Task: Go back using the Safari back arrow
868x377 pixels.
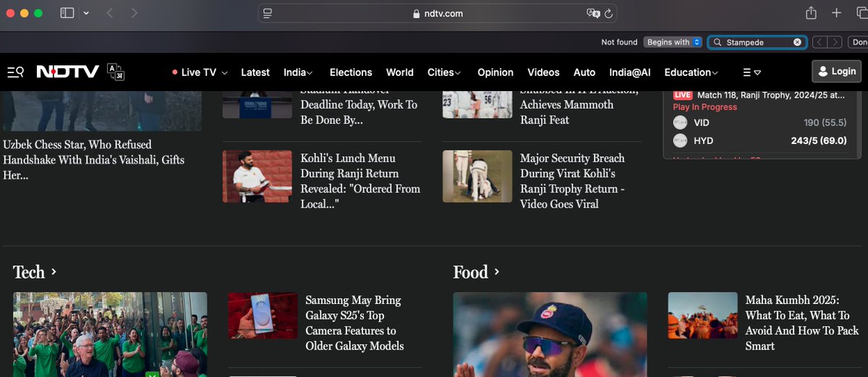Action: 110,13
